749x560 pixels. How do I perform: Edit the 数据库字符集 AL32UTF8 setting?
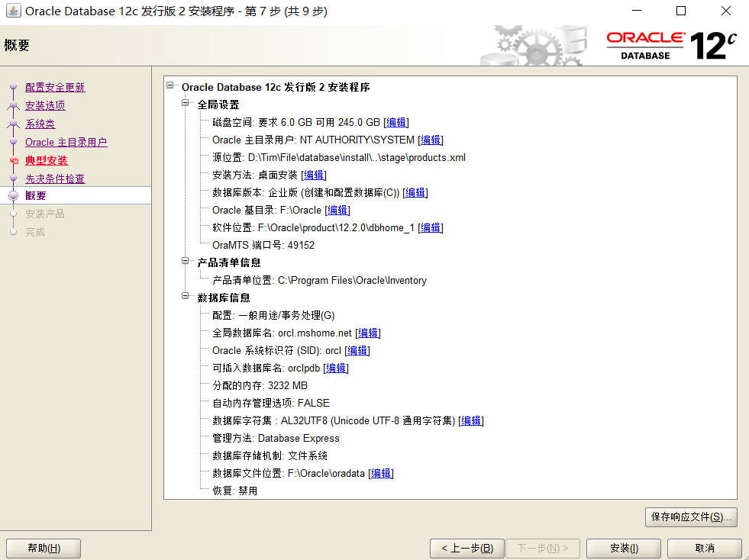pyautogui.click(x=471, y=420)
